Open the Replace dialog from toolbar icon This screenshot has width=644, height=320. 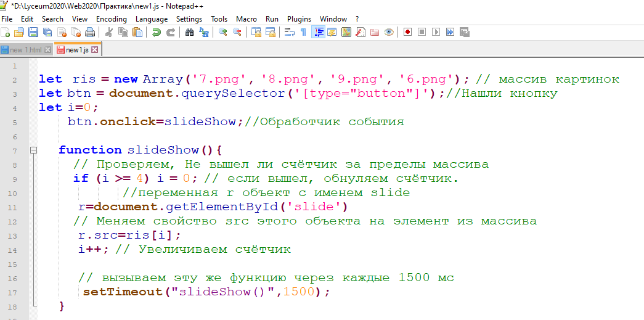(x=203, y=32)
